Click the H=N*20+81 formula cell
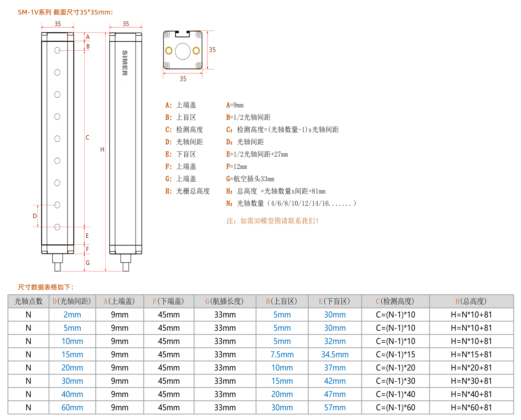Image resolution: width=521 pixels, height=420 pixels. click(x=472, y=368)
